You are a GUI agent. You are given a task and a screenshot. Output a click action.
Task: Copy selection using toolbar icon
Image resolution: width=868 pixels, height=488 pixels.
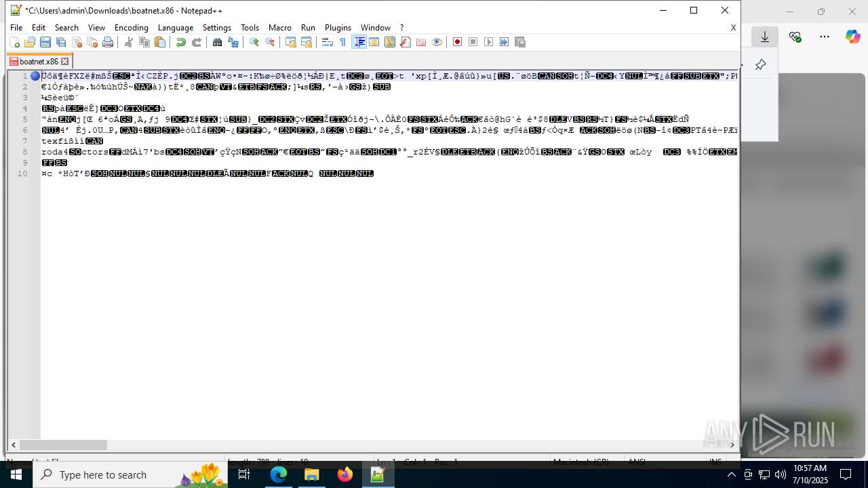[x=144, y=42]
